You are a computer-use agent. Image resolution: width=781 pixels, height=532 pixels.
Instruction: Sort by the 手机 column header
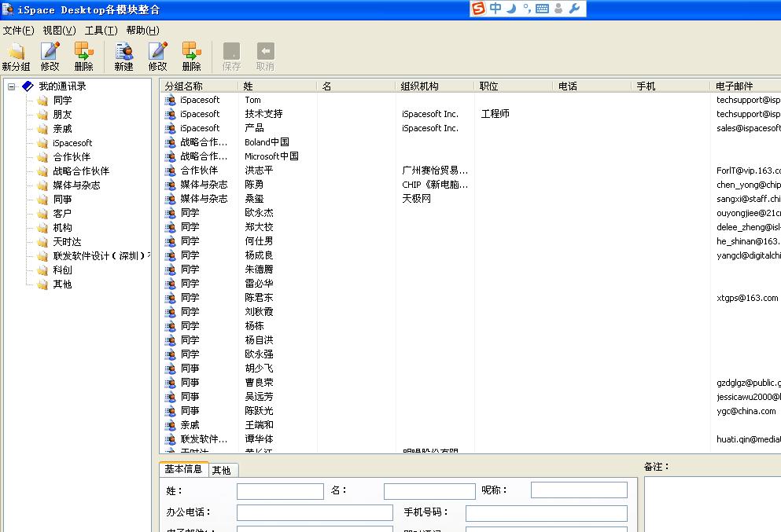[671, 86]
